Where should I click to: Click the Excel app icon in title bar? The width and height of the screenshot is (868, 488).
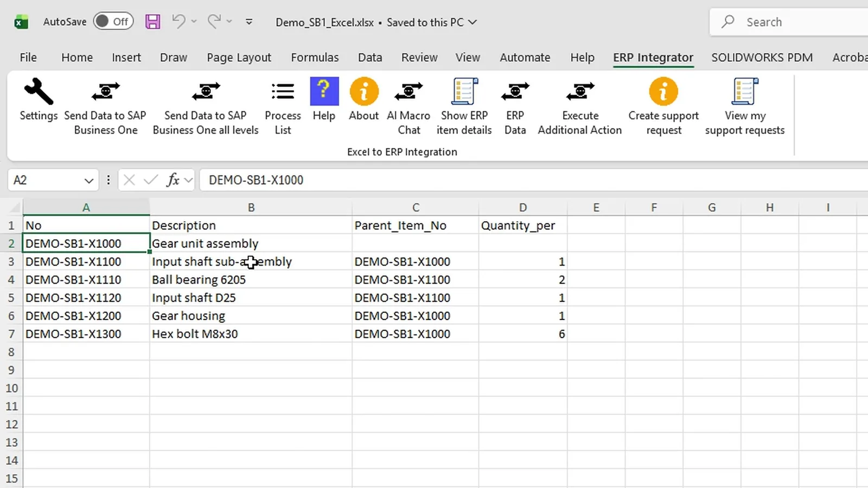(x=21, y=22)
